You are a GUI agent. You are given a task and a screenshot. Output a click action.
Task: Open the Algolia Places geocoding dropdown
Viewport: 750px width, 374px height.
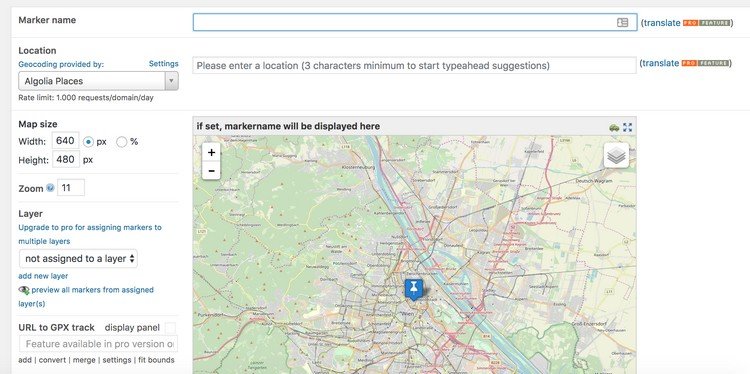pyautogui.click(x=99, y=81)
